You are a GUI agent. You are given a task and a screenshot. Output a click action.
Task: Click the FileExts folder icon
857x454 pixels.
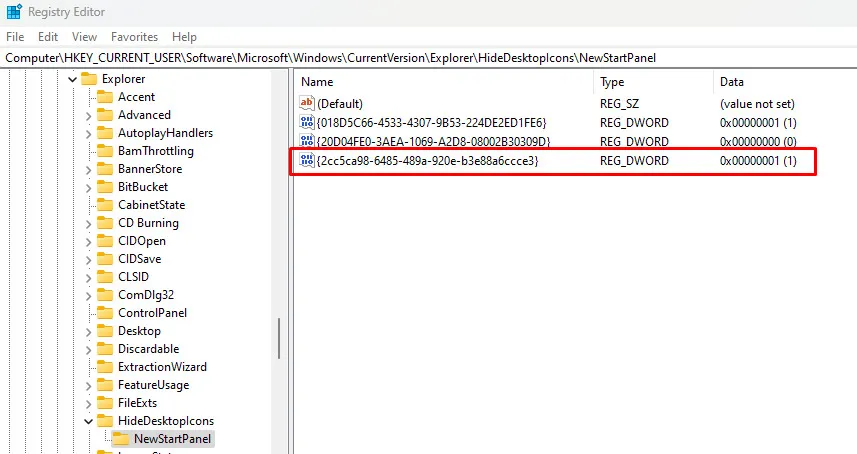[x=105, y=404]
